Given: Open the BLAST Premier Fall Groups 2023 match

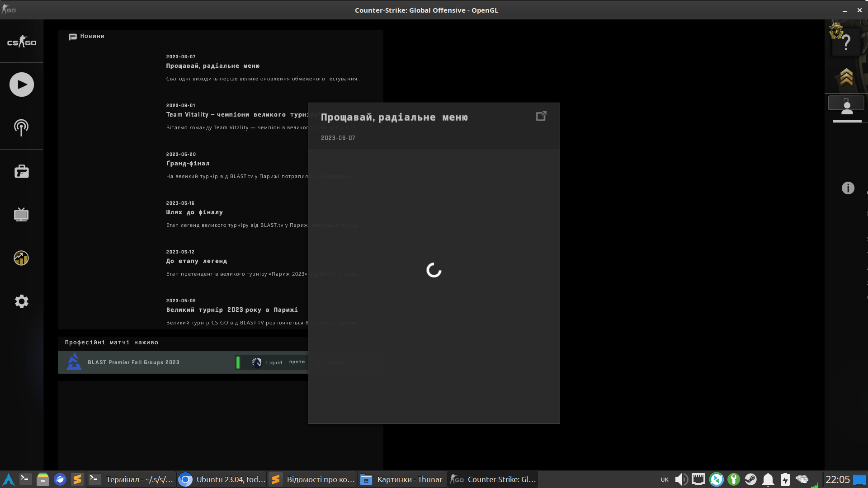Looking at the screenshot, I should [134, 362].
